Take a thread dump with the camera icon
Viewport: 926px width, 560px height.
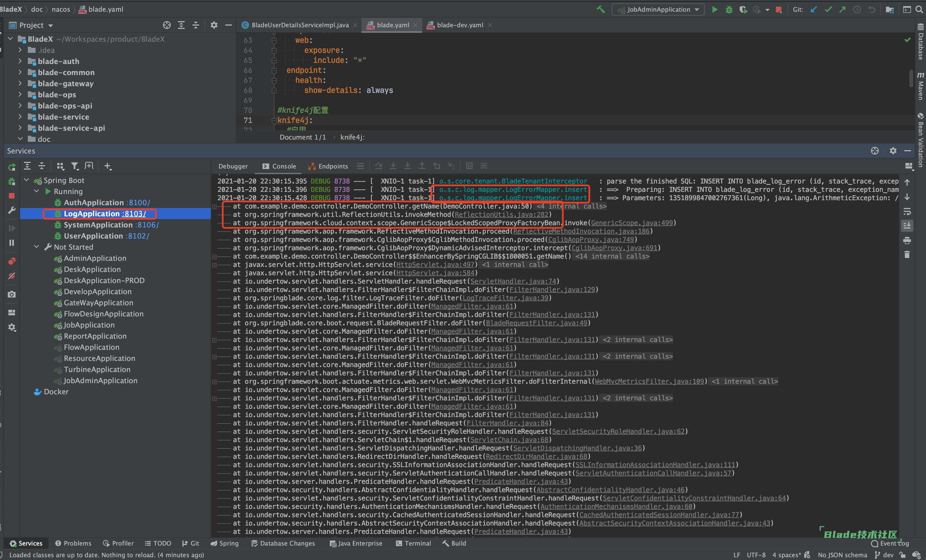pyautogui.click(x=12, y=294)
